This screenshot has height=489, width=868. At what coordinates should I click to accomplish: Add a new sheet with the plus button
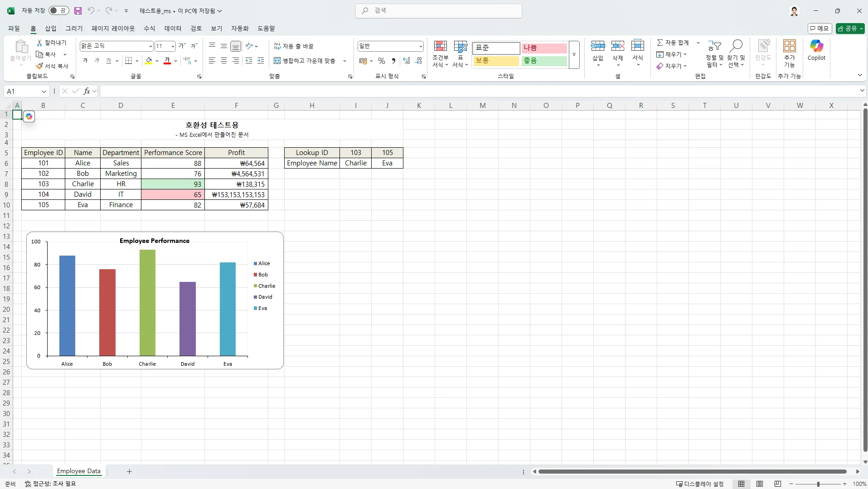click(129, 471)
